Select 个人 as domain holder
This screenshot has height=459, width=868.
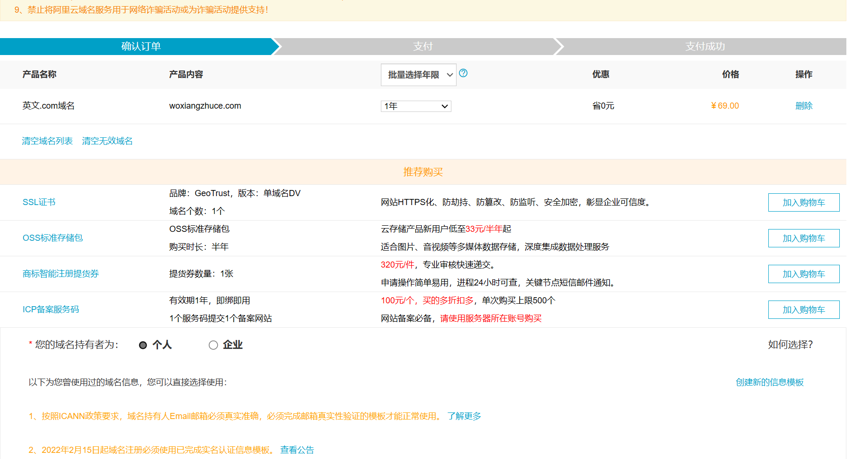click(x=143, y=345)
